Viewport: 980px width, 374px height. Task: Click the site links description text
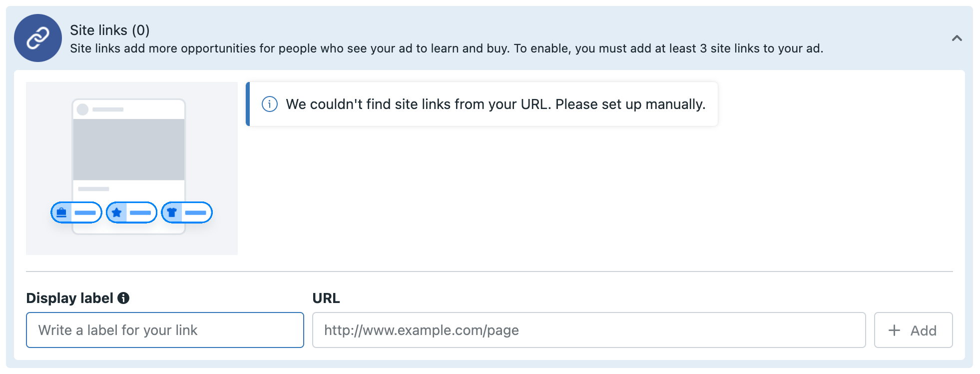point(447,48)
